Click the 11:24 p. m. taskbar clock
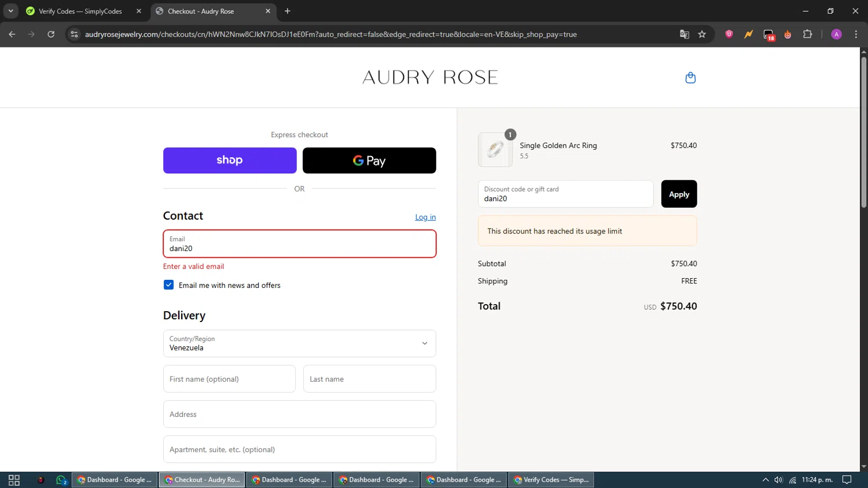 (817, 480)
